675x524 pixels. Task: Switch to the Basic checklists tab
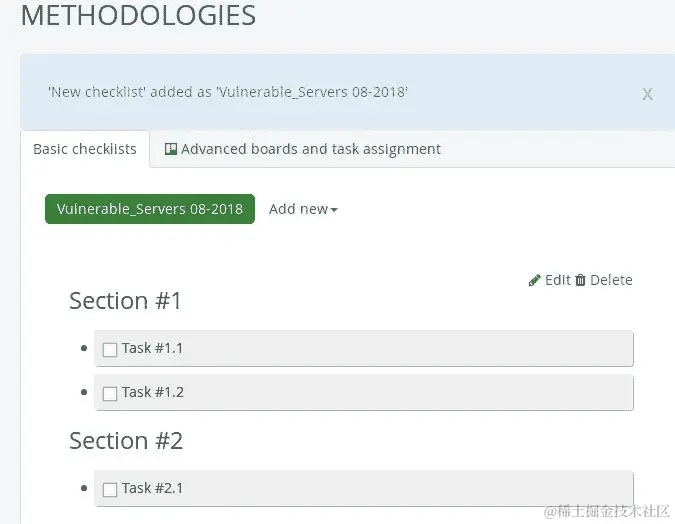click(85, 149)
